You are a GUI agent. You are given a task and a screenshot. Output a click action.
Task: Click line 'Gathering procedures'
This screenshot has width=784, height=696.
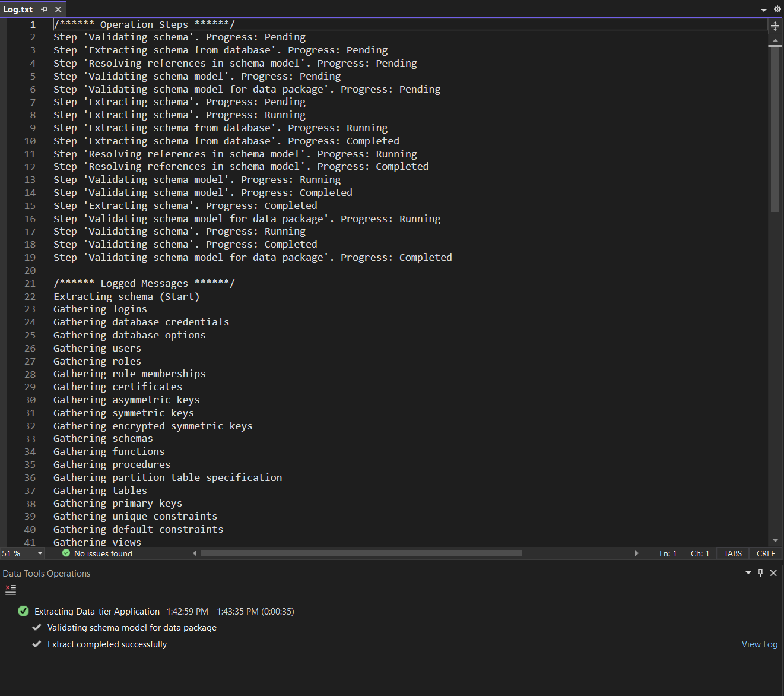click(x=112, y=464)
